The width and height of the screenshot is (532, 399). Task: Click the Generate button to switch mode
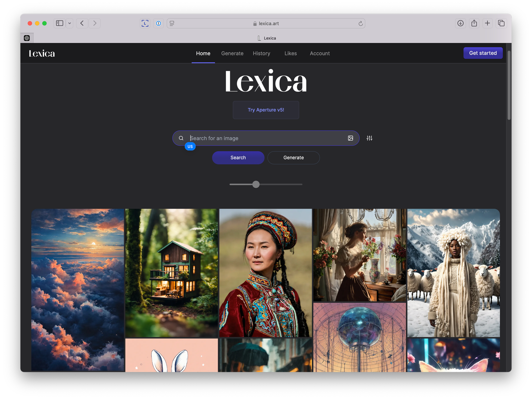pos(294,157)
